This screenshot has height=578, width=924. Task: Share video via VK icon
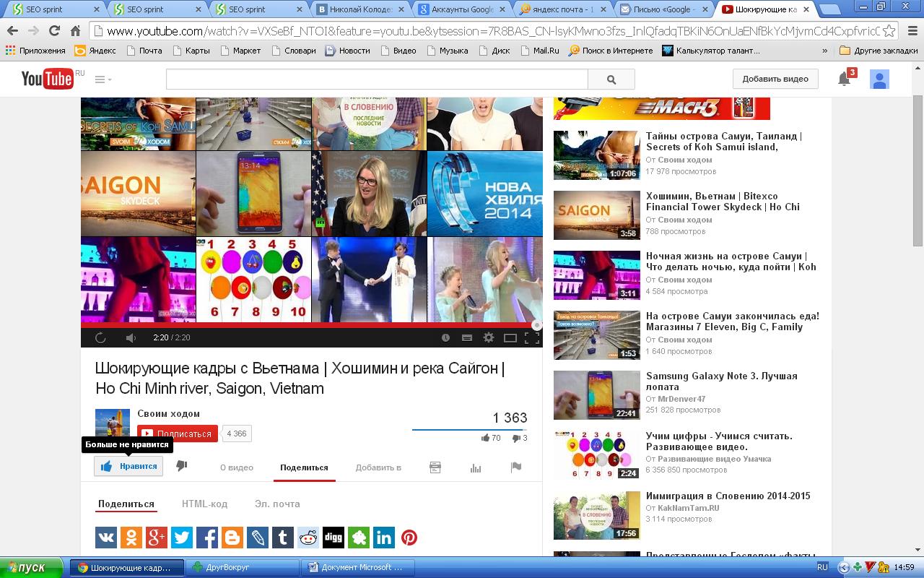click(x=106, y=538)
